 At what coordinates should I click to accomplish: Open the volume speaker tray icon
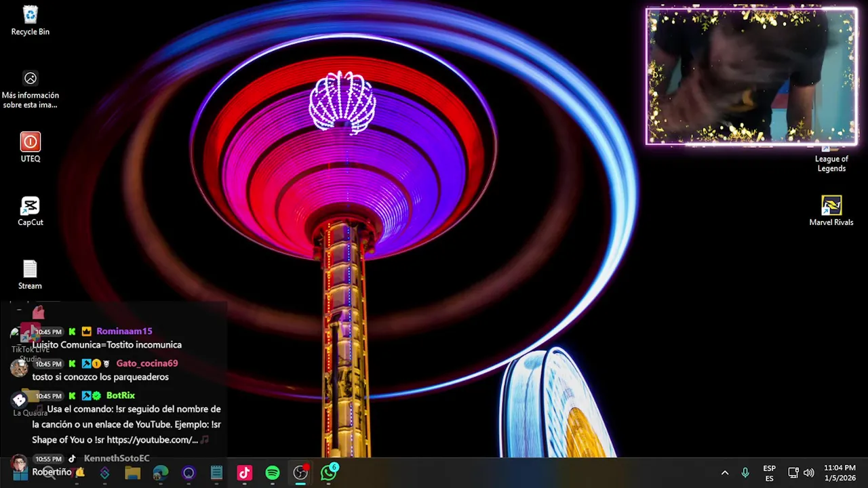[x=808, y=473]
